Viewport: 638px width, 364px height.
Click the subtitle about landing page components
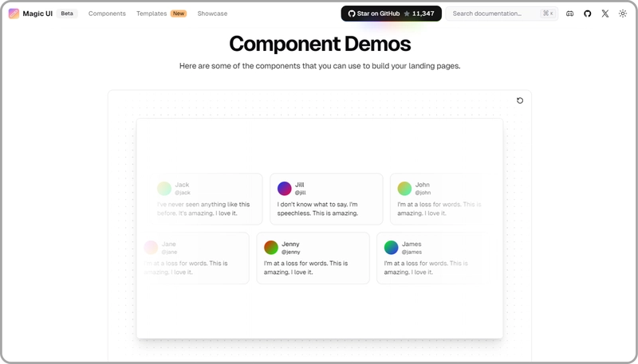(x=320, y=66)
